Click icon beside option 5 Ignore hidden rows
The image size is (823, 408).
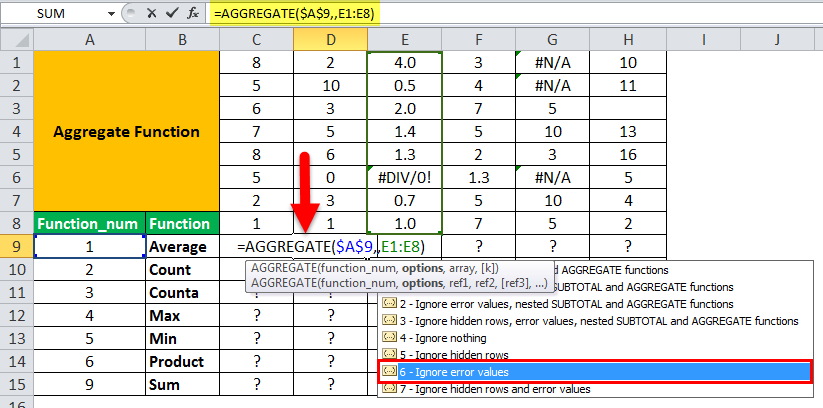389,355
